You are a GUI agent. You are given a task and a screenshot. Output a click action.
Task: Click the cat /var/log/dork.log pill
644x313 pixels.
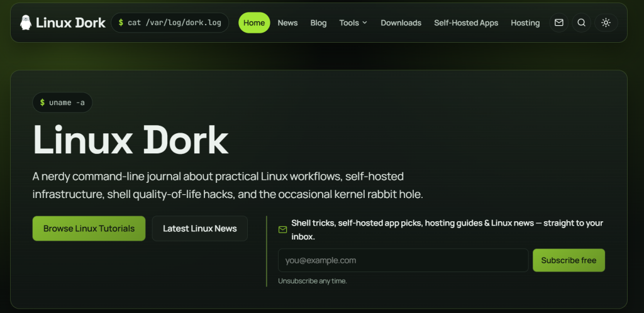170,23
